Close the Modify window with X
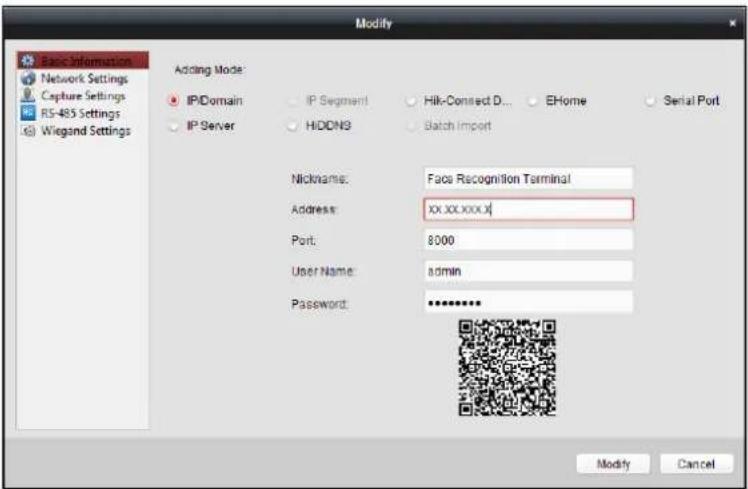748x489 pixels. [x=732, y=23]
